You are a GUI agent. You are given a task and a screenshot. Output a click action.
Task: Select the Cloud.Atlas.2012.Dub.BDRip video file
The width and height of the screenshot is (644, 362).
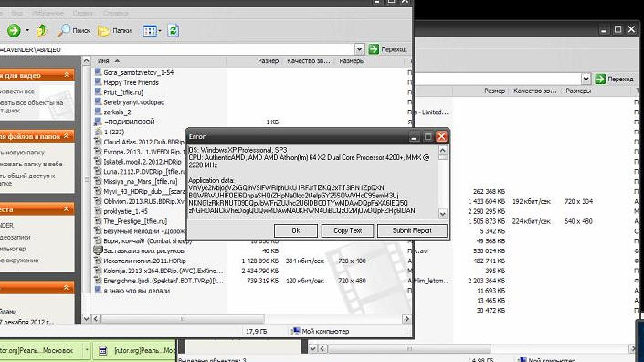[x=139, y=142]
